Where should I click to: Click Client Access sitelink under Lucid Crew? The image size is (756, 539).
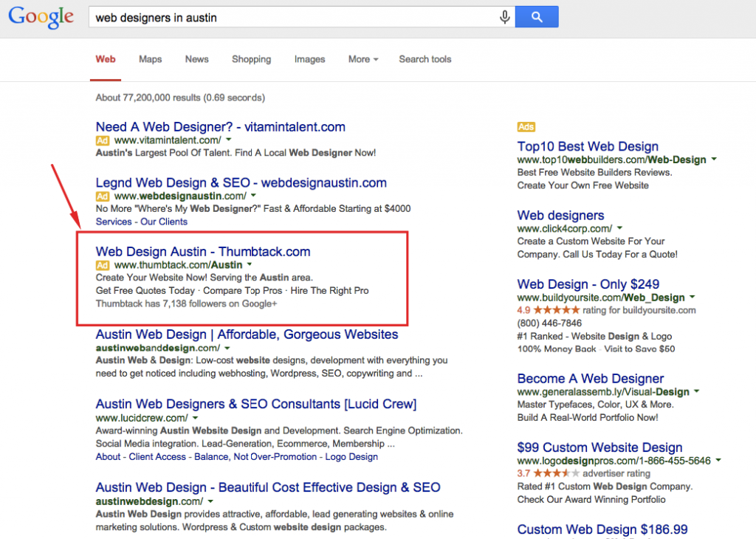157,456
